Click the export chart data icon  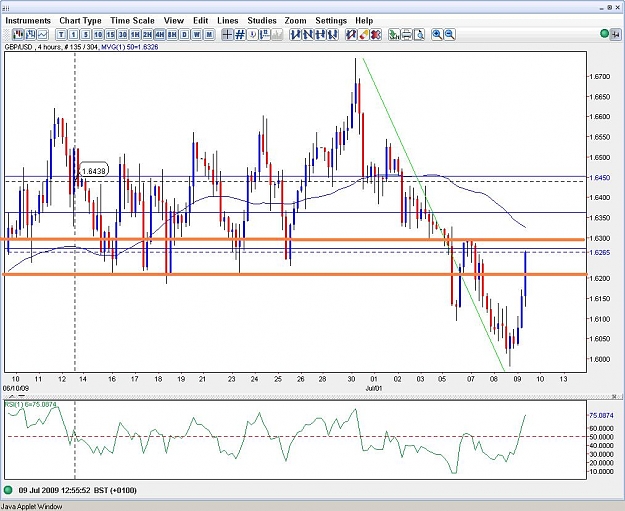(394, 35)
